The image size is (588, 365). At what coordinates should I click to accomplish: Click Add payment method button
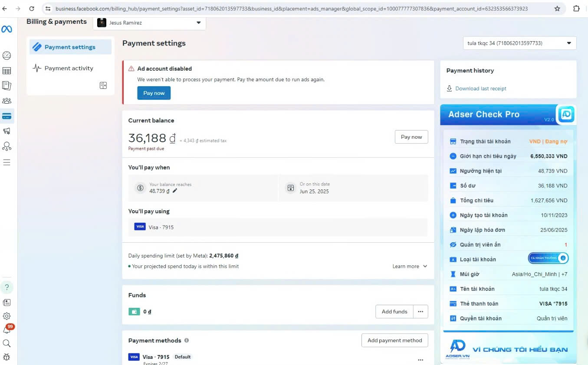click(395, 340)
